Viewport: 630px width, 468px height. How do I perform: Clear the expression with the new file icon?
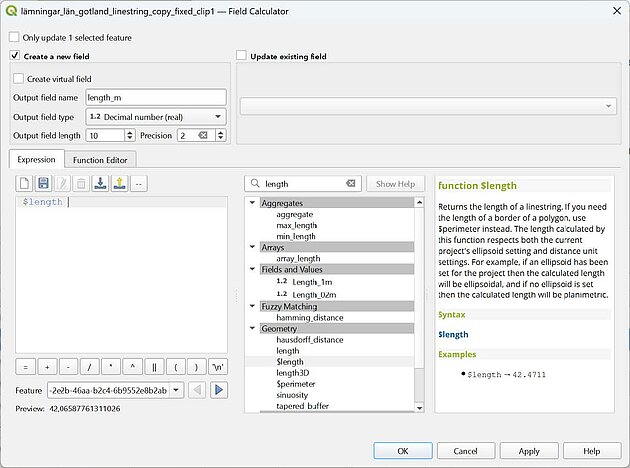coord(24,184)
